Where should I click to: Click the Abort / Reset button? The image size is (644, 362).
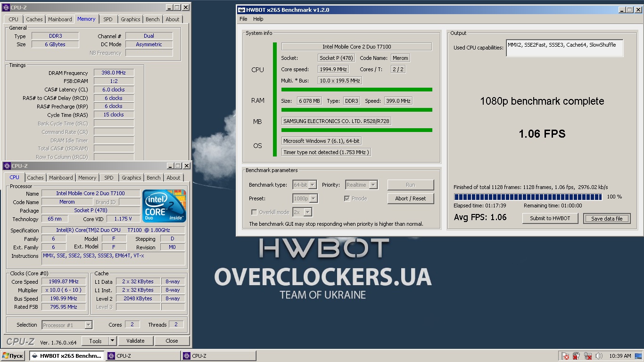coord(411,198)
